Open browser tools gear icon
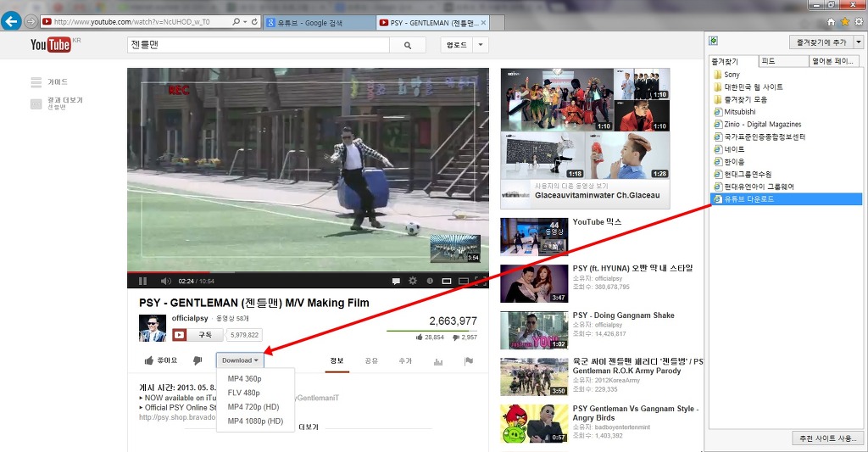This screenshot has height=452, width=868. click(859, 22)
